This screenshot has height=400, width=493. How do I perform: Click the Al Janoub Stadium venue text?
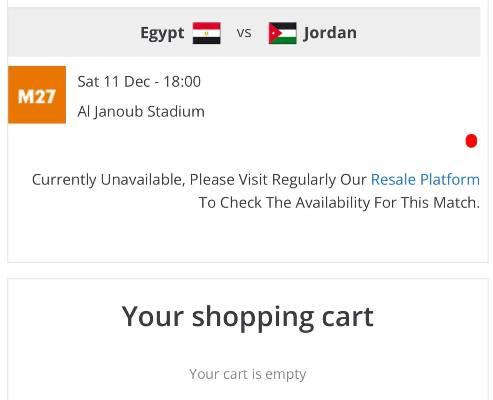click(x=141, y=111)
